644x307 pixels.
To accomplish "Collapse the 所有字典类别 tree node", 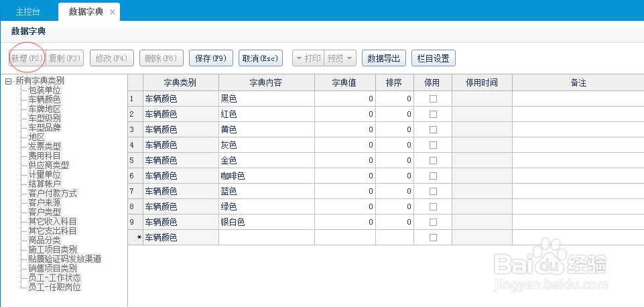I will click(x=8, y=81).
